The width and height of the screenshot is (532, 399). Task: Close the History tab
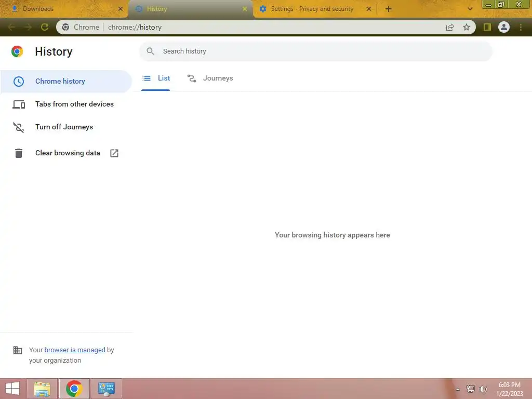(x=245, y=9)
